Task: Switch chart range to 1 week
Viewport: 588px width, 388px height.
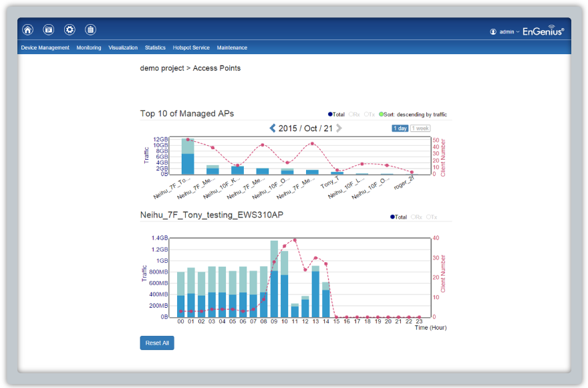Action: tap(420, 128)
